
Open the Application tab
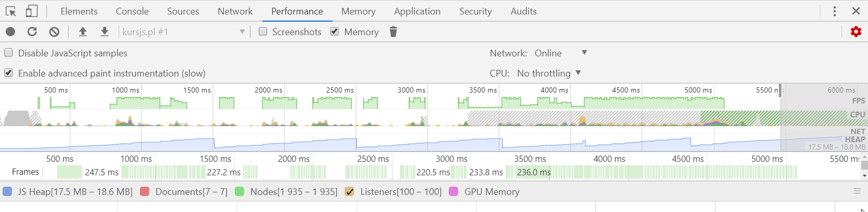417,11
